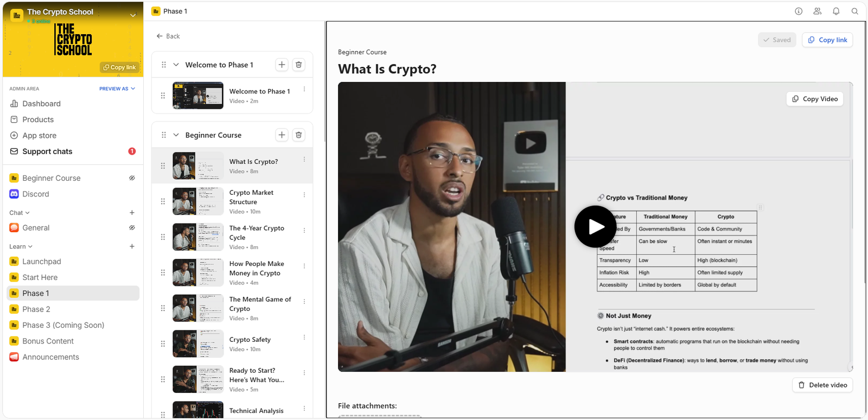Collapse the Welcome to Phase 1 section
Image resolution: width=868 pixels, height=420 pixels.
(x=176, y=65)
